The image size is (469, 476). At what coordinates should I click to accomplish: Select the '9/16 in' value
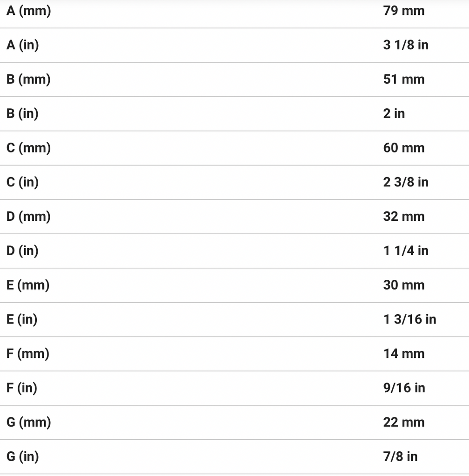click(404, 388)
